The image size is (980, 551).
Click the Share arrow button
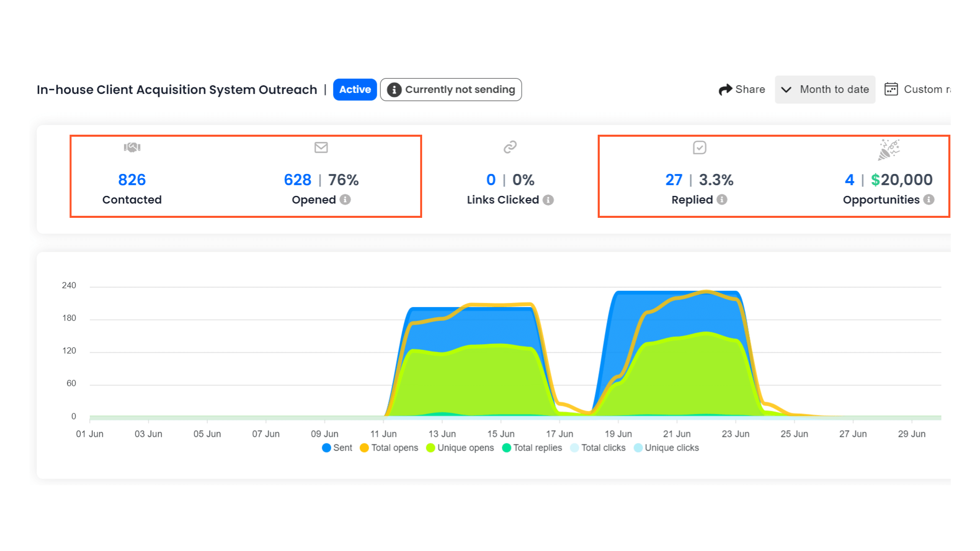(742, 89)
